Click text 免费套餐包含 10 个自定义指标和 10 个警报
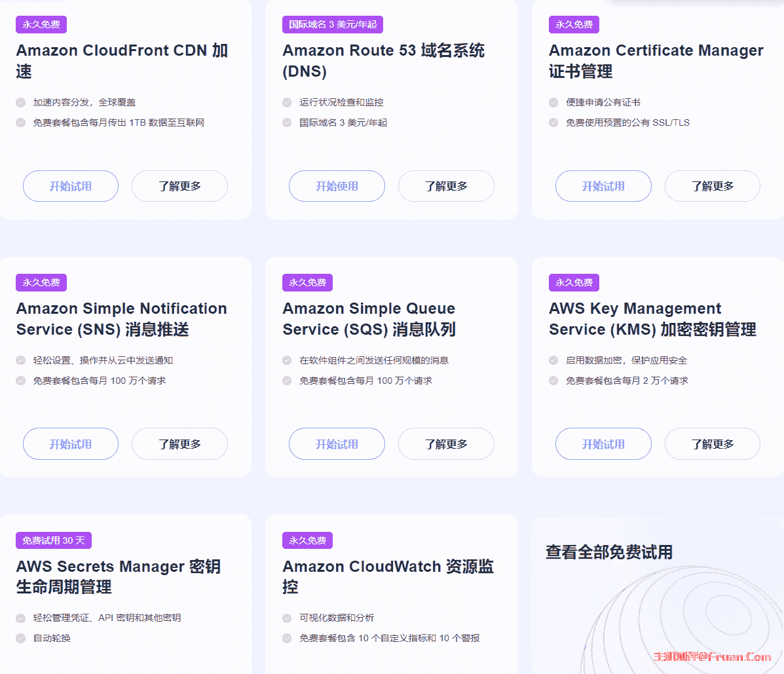 point(390,638)
